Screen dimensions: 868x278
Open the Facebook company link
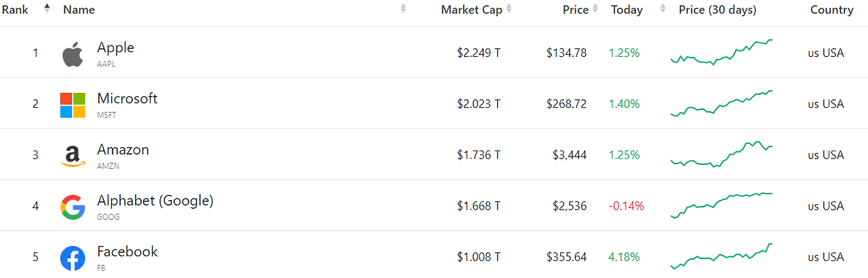(127, 252)
